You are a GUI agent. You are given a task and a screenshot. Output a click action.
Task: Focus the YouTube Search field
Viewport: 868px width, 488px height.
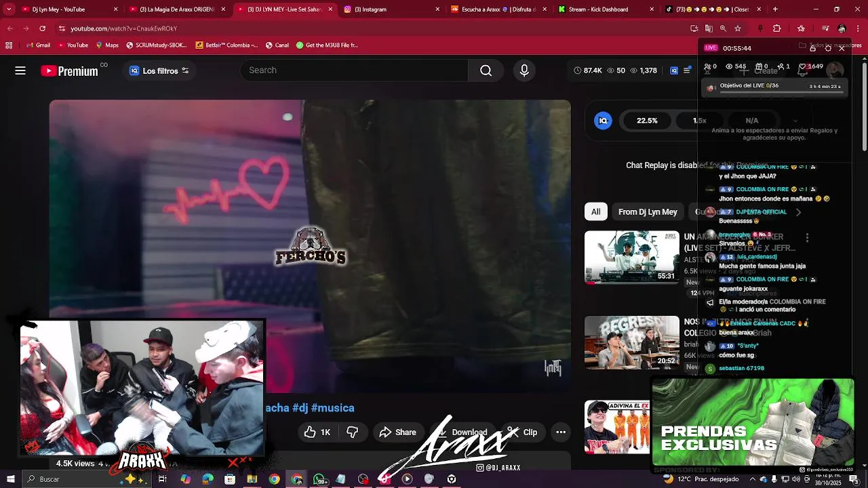354,70
